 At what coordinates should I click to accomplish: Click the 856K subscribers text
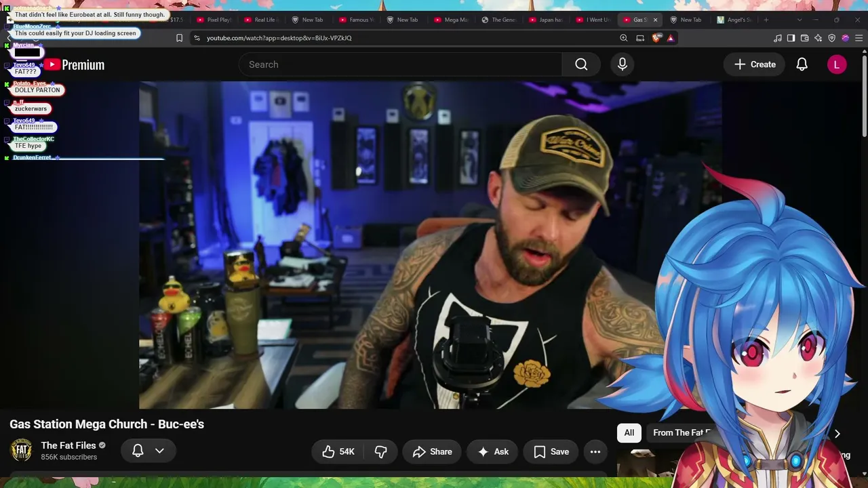[x=69, y=457]
